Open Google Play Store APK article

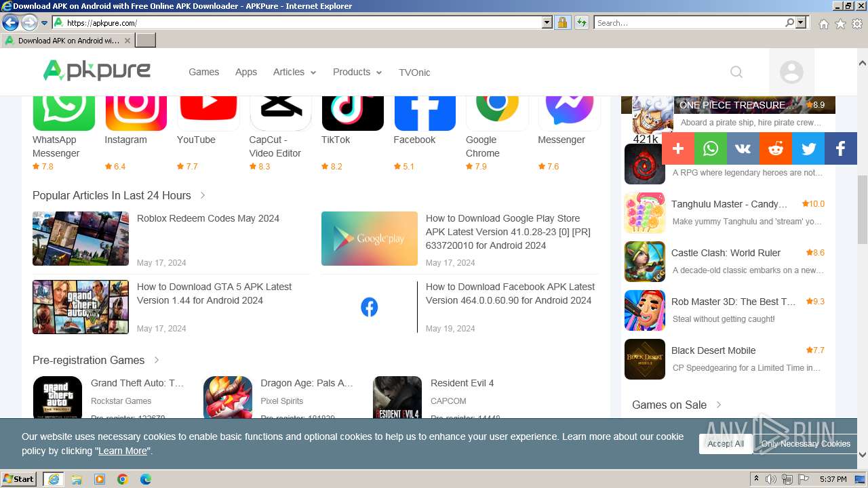[508, 232]
